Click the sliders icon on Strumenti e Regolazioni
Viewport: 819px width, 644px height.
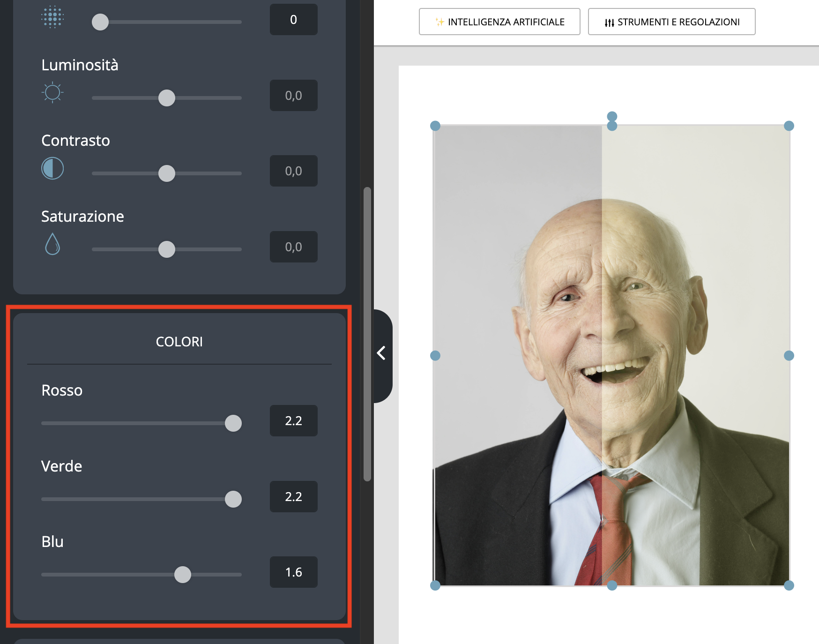[609, 22]
